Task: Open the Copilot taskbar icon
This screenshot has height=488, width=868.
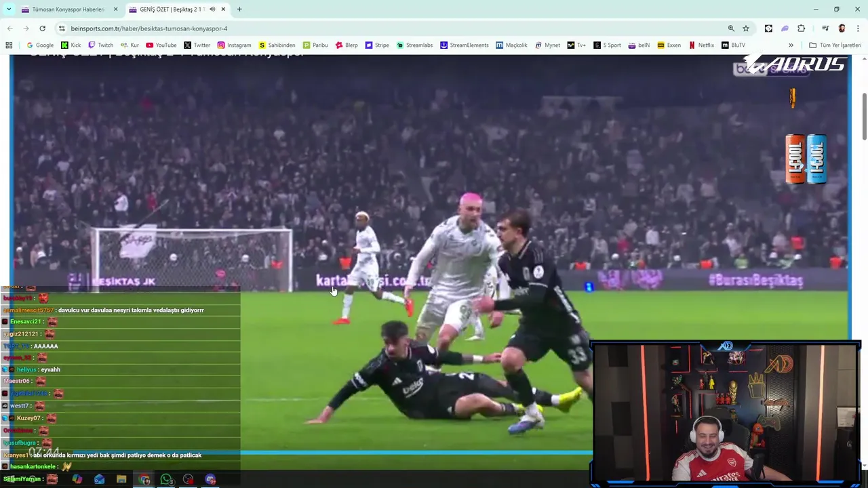Action: coord(77,479)
